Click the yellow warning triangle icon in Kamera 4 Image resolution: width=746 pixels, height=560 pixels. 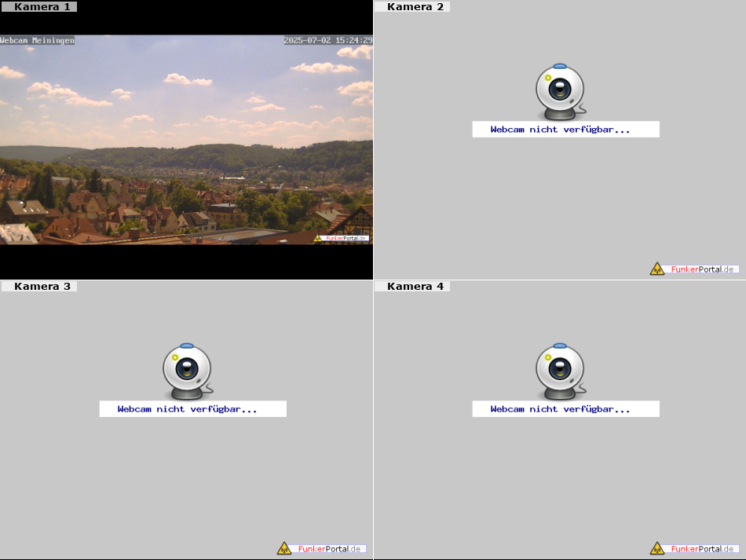coord(657,548)
